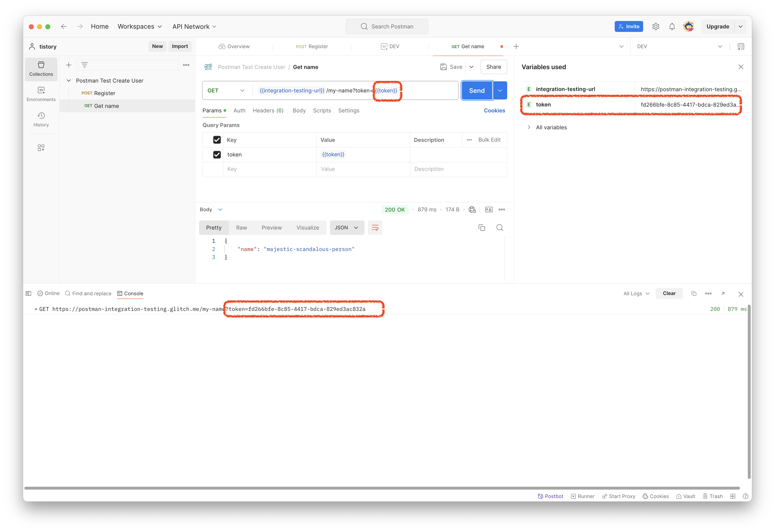
Task: Click the add new collection plus icon
Action: 69,65
